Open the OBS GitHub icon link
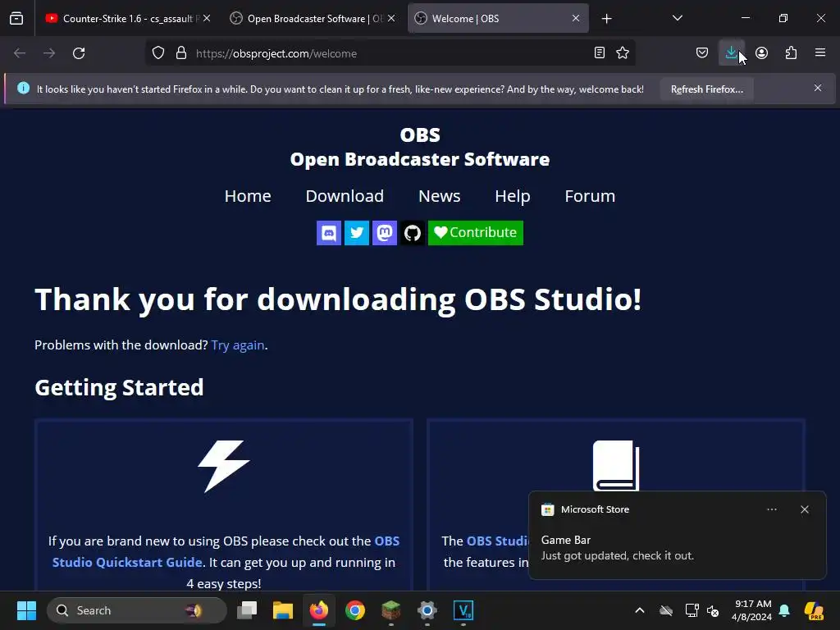 click(x=413, y=233)
